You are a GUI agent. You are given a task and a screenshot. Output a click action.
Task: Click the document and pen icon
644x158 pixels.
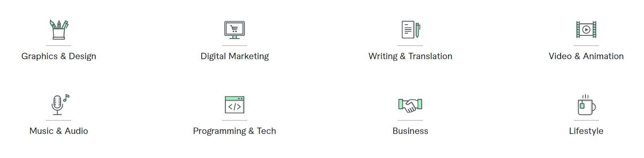(x=411, y=30)
